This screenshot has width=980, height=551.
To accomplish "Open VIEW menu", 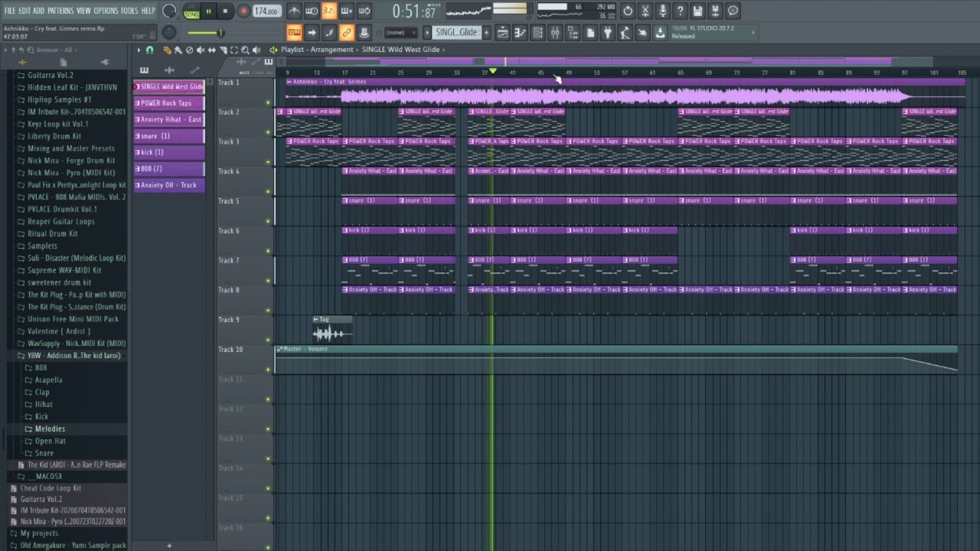I will pos(83,11).
